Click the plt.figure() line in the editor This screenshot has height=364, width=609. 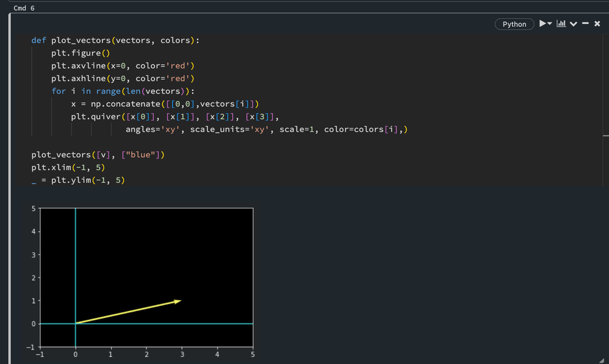(81, 53)
